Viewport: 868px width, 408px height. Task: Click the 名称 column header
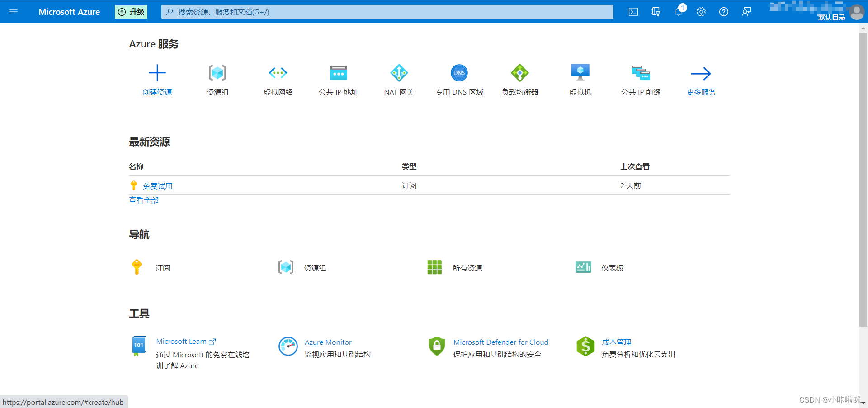click(136, 166)
